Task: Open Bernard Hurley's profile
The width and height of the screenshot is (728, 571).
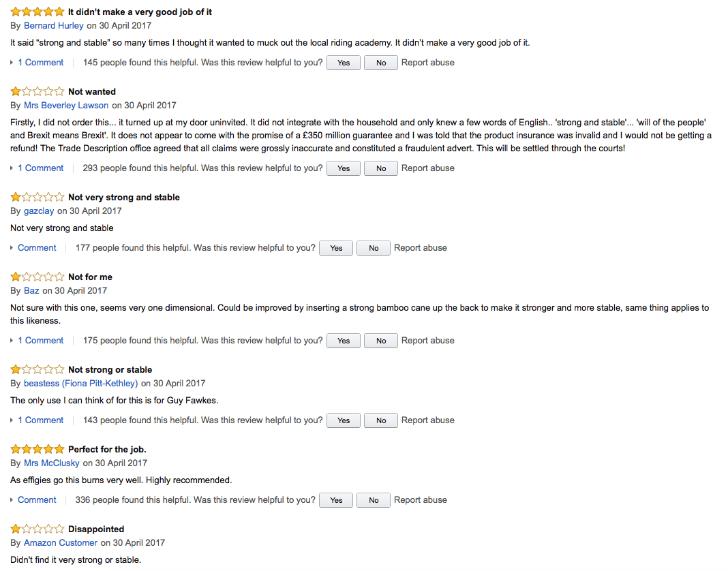Action: tap(53, 25)
